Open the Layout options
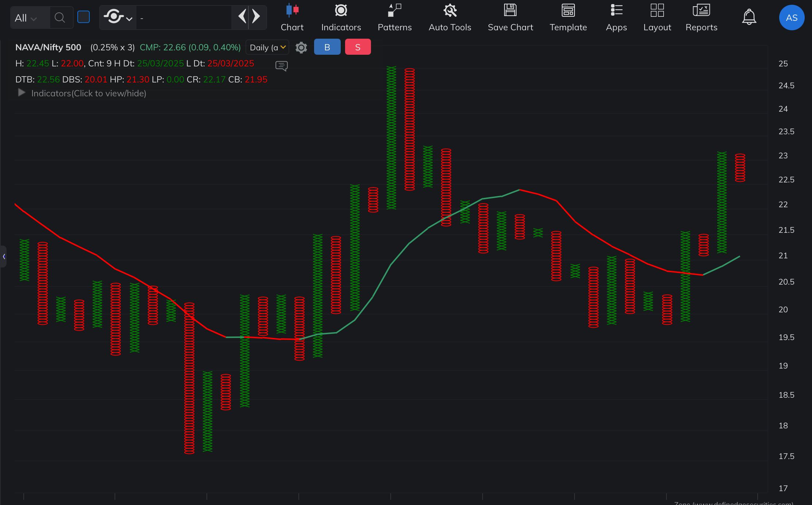This screenshot has height=505, width=812. (x=657, y=17)
